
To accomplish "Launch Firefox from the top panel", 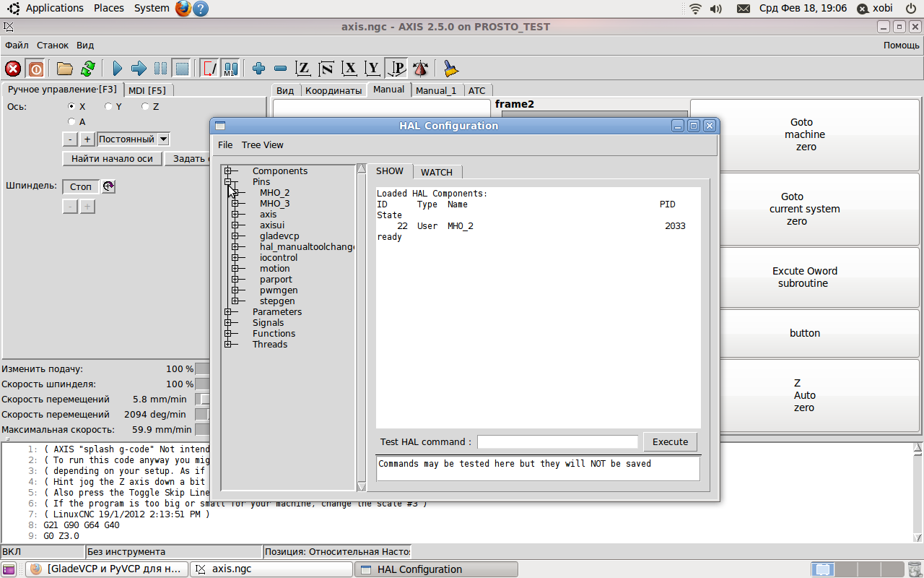I will click(183, 9).
